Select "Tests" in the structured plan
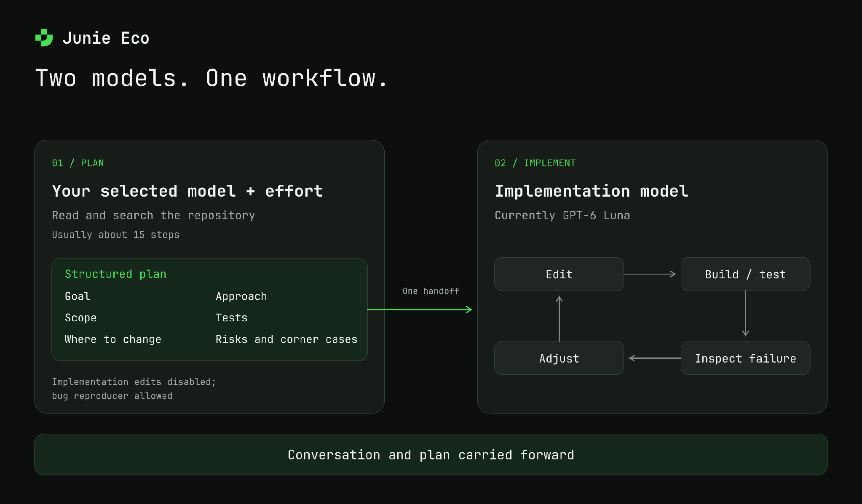Screen dimensions: 862x504 pos(232,317)
